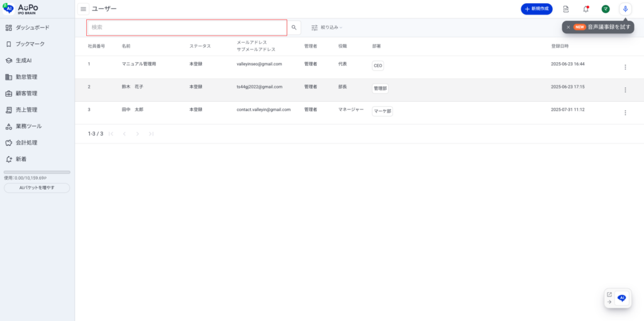This screenshot has width=644, height=321.
Task: Open the AI chat assistant bubble
Action: (622, 298)
